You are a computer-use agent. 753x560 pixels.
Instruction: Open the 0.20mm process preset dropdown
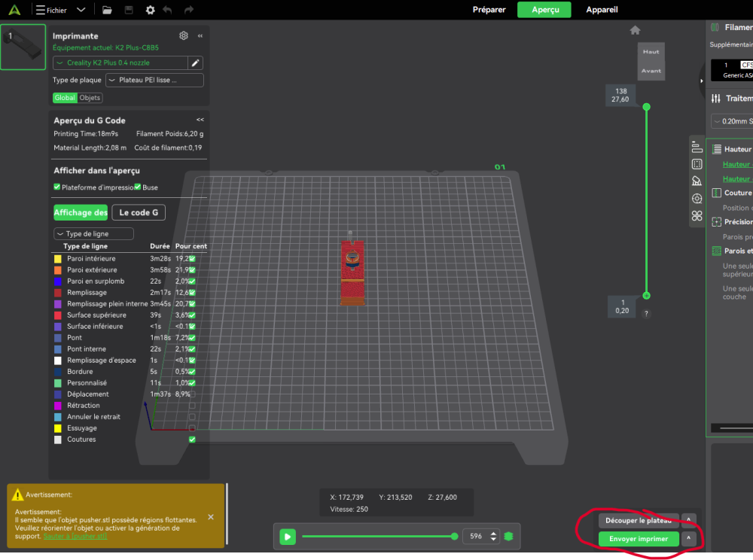[x=732, y=121]
